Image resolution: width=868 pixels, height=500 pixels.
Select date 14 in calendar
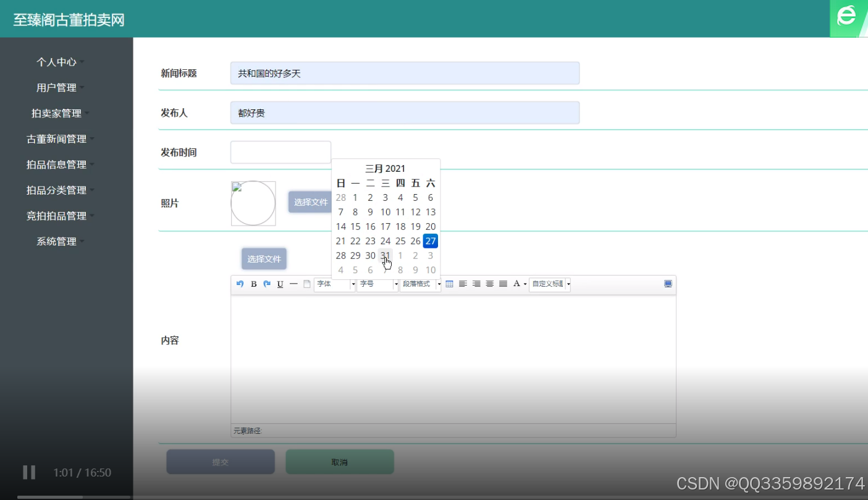pos(340,227)
